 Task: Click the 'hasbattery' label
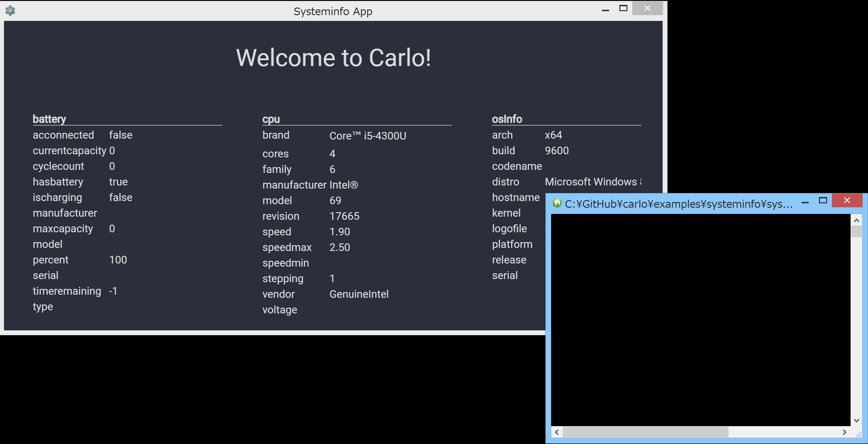click(58, 182)
